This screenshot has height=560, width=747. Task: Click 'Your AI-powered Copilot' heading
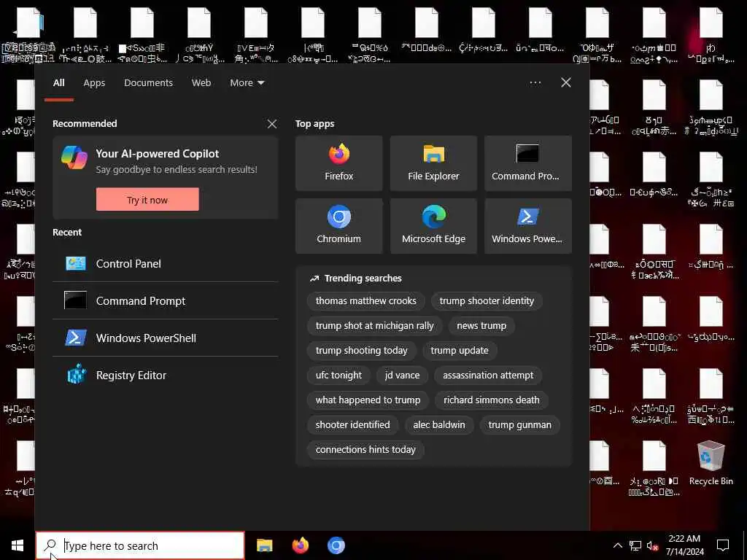tap(158, 153)
